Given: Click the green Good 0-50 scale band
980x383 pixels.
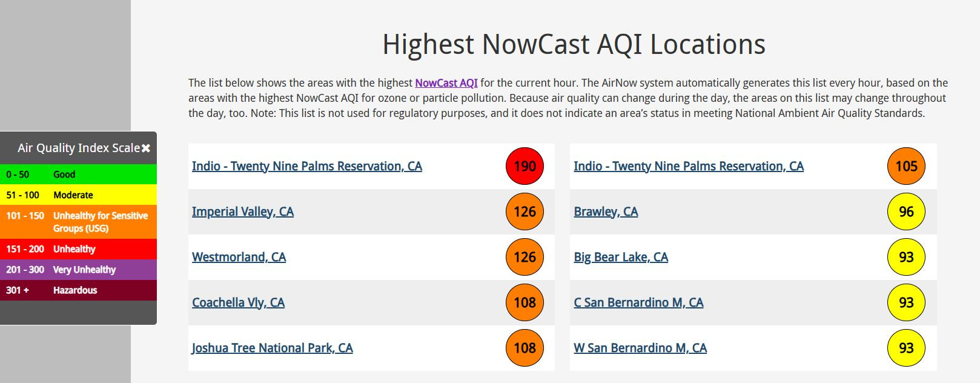Looking at the screenshot, I should (78, 175).
